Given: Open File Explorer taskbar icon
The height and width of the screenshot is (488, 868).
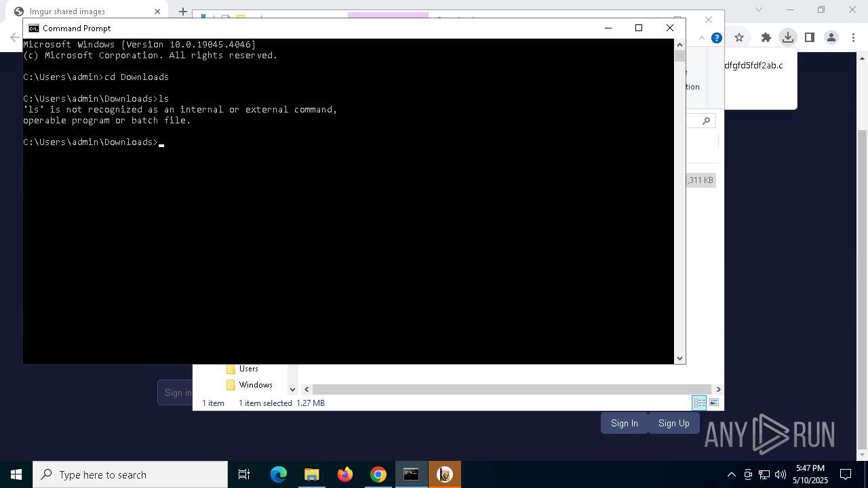Looking at the screenshot, I should [311, 474].
